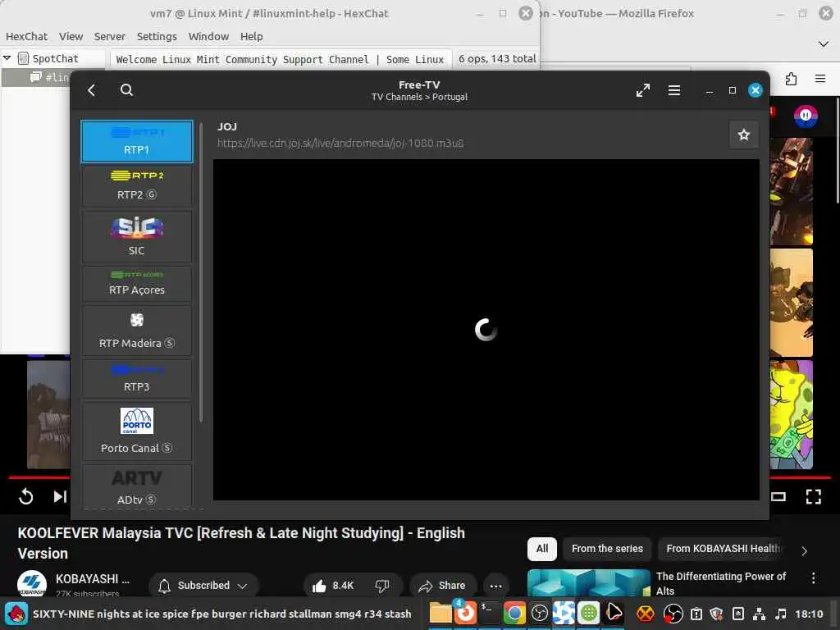Select the RTP Madeira channel
The width and height of the screenshot is (840, 630).
[x=137, y=331]
